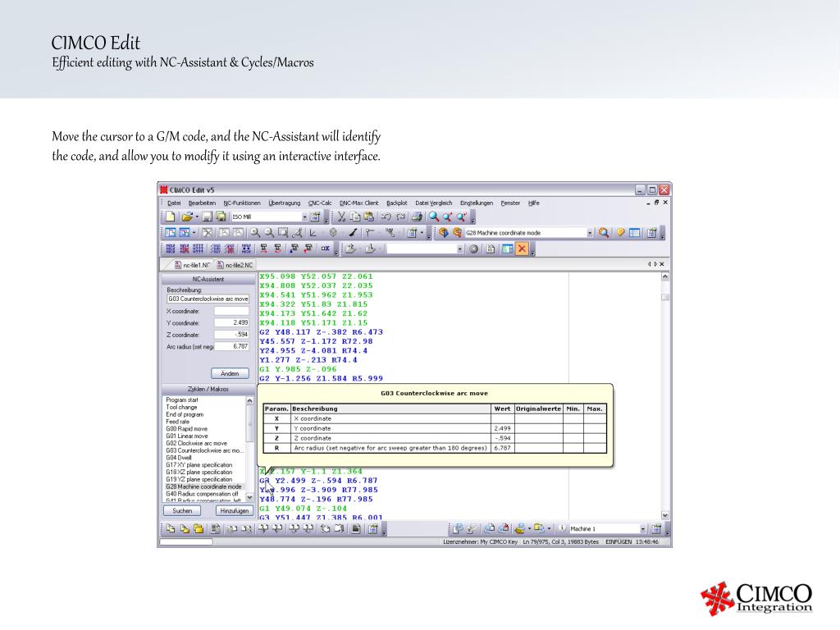Open the Übertragung menu
This screenshot has height=630, width=840.
(285, 203)
